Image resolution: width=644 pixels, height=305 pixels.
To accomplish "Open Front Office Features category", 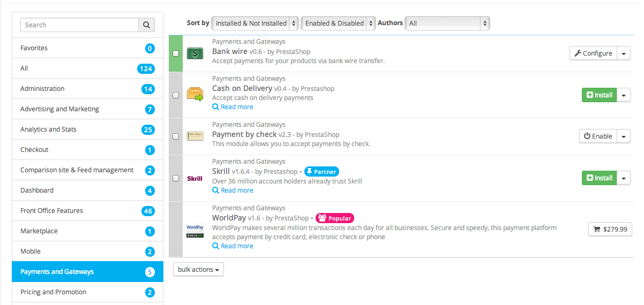I will (87, 211).
